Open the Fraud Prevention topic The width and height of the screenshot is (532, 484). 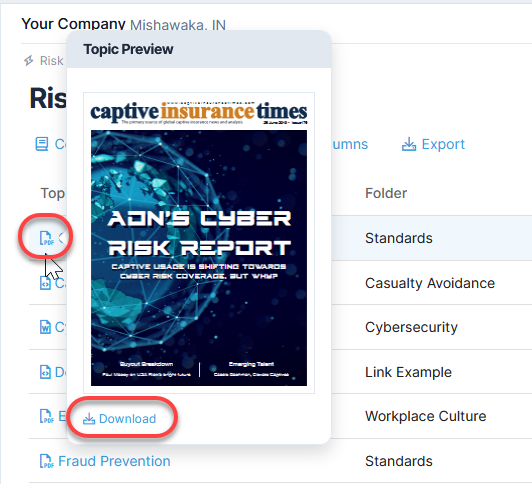point(114,461)
